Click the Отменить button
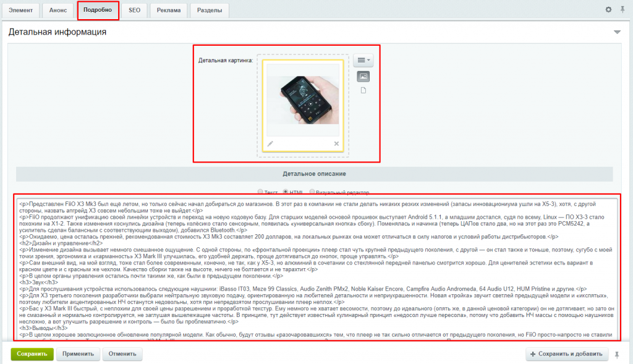The width and height of the screenshot is (633, 364). pyautogui.click(x=122, y=354)
